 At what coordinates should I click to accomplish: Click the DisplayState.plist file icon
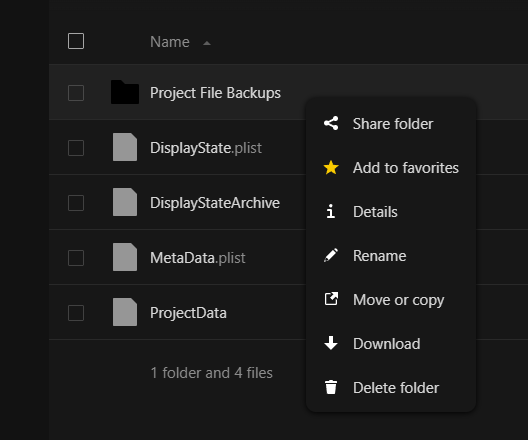click(x=125, y=147)
